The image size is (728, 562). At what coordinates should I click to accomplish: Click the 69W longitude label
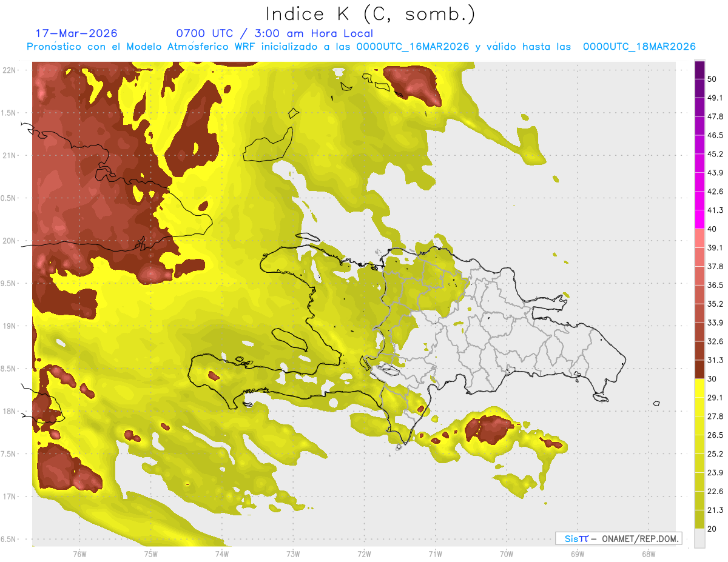[x=578, y=554]
